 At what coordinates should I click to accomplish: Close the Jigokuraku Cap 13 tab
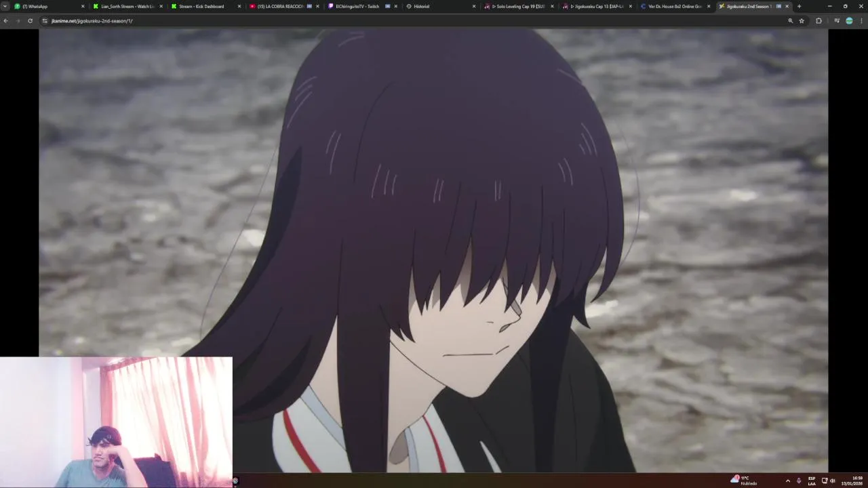point(631,6)
